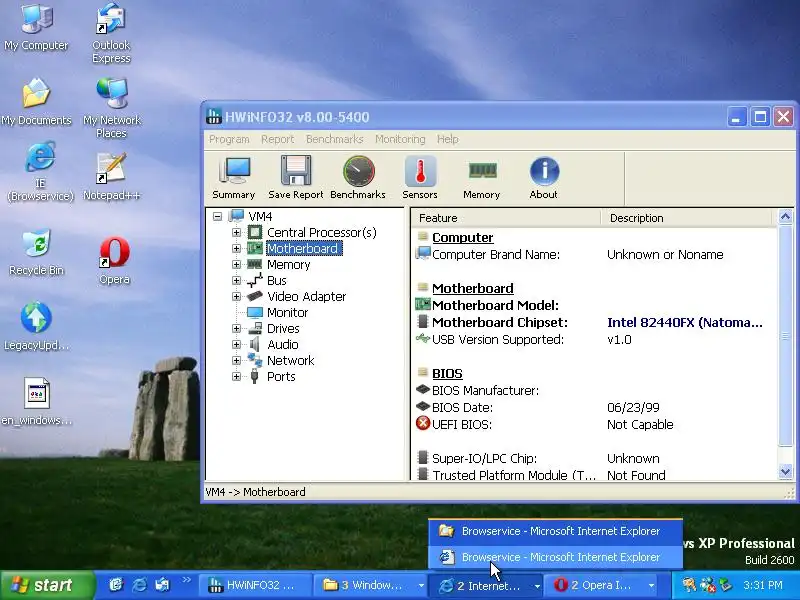Select the Opera desktop shortcut

click(x=114, y=261)
